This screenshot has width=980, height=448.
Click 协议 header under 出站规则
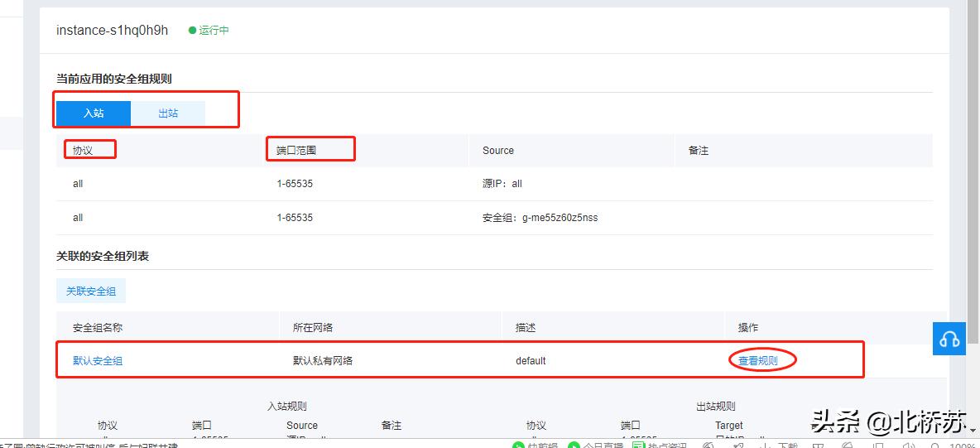536,426
